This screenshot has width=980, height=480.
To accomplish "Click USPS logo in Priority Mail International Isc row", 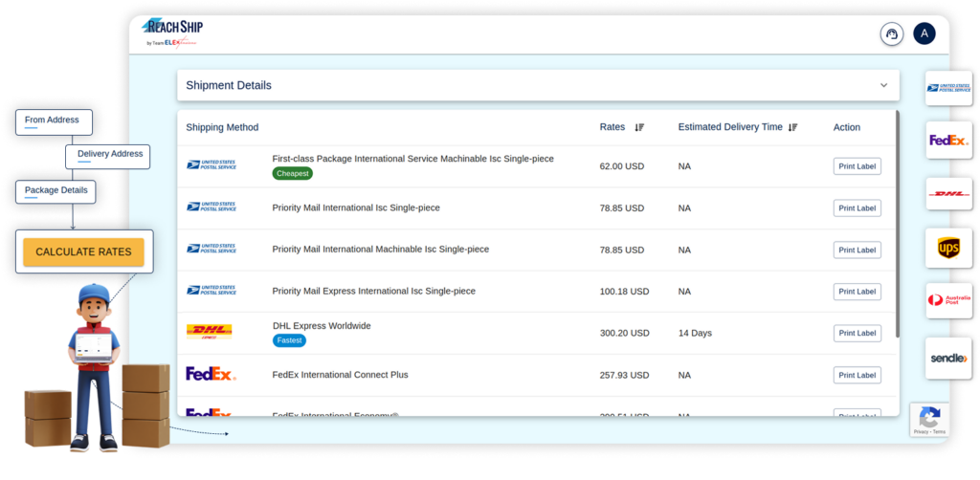I will [212, 207].
